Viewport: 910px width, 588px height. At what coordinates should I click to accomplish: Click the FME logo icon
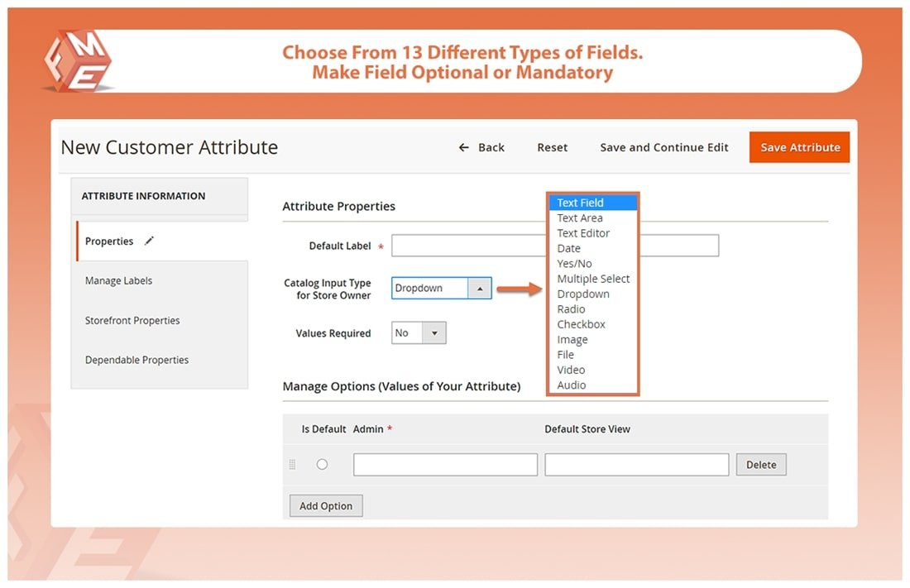pyautogui.click(x=77, y=61)
